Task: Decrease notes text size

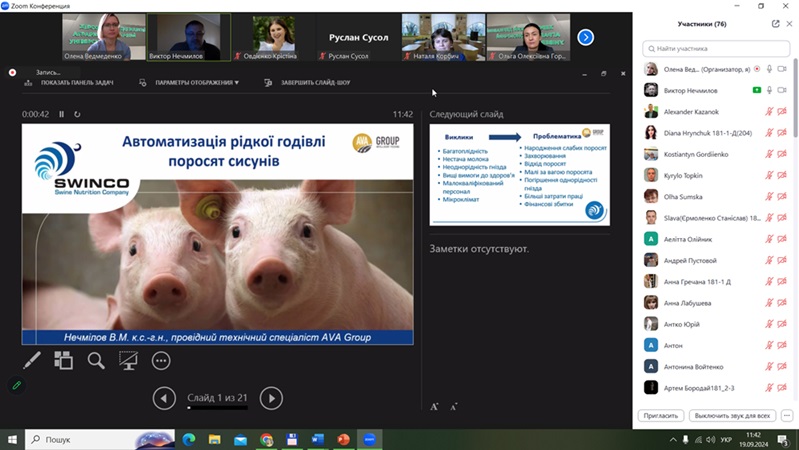Action: click(454, 406)
